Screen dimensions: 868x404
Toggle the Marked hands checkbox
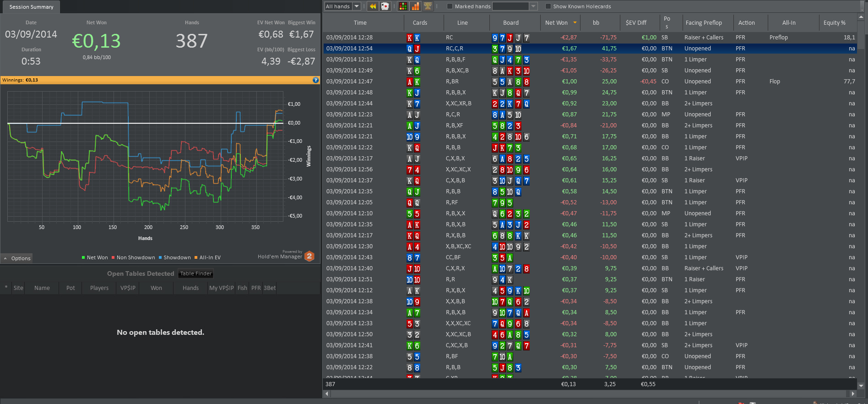pos(450,6)
